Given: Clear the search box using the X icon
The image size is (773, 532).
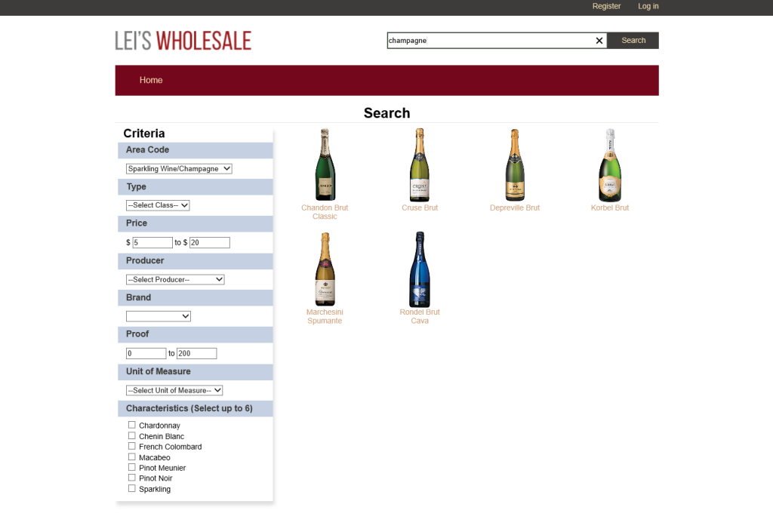Looking at the screenshot, I should coord(599,40).
